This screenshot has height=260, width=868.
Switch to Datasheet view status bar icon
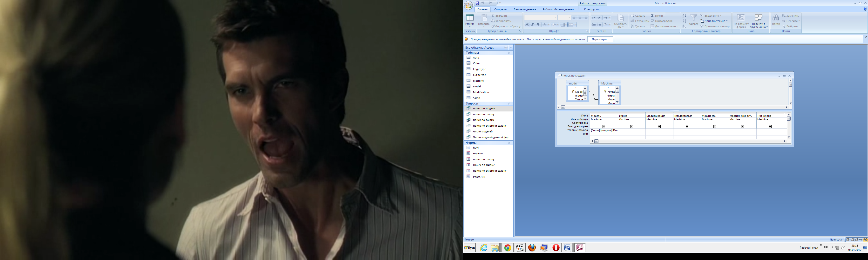(x=848, y=240)
